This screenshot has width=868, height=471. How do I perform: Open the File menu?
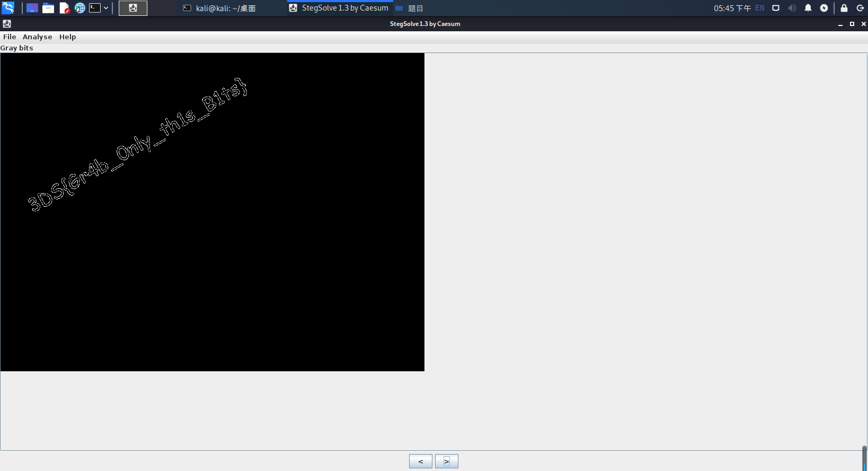pyautogui.click(x=10, y=37)
